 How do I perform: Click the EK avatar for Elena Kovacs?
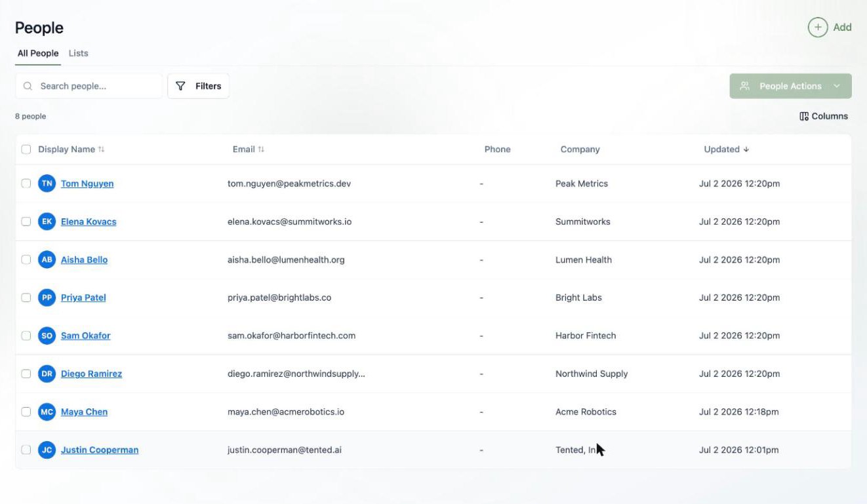click(x=47, y=222)
